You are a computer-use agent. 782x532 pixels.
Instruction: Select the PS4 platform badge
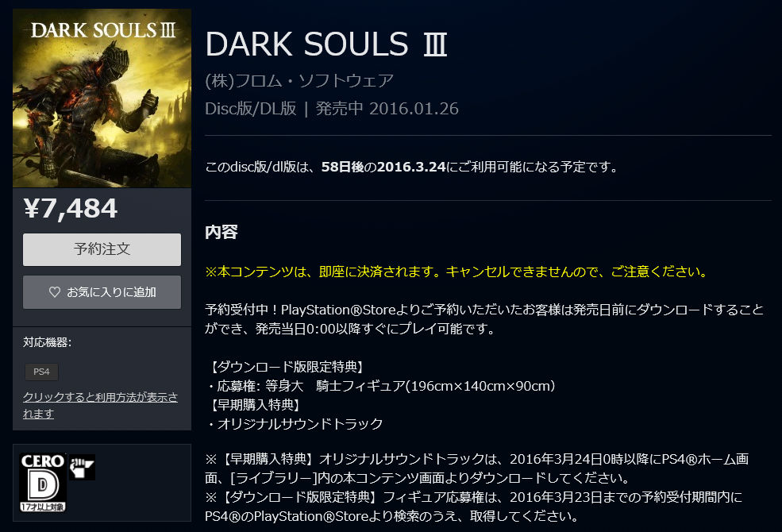[41, 372]
